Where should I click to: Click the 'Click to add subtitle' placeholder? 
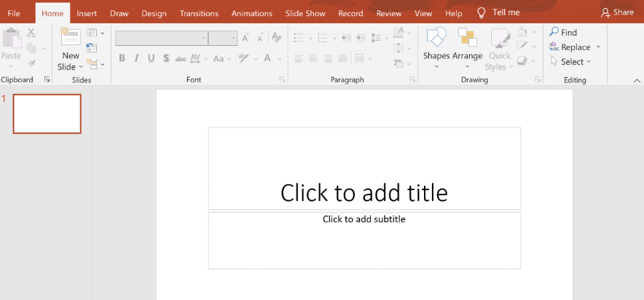[364, 240]
